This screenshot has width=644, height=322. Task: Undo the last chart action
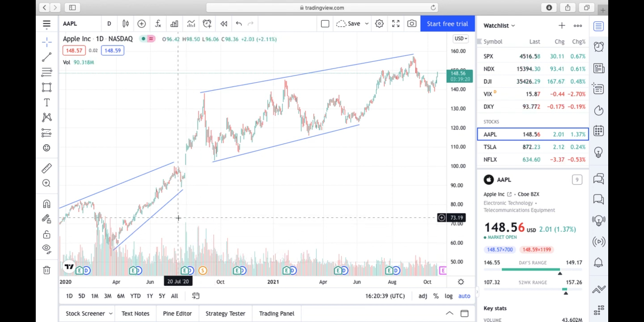click(239, 24)
